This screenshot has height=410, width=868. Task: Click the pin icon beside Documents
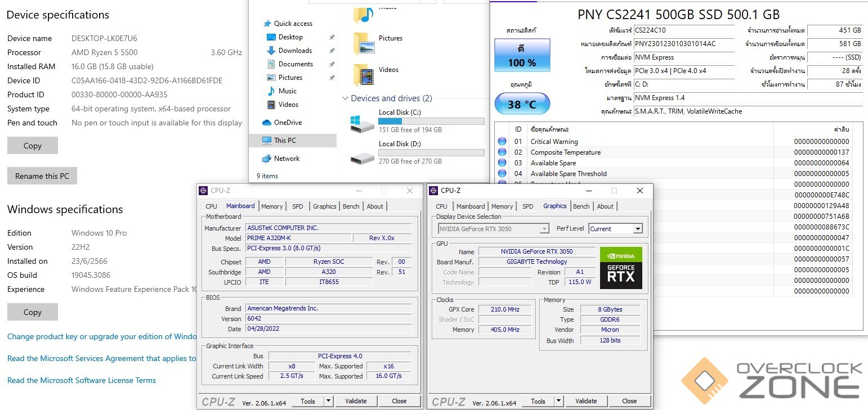coord(332,64)
